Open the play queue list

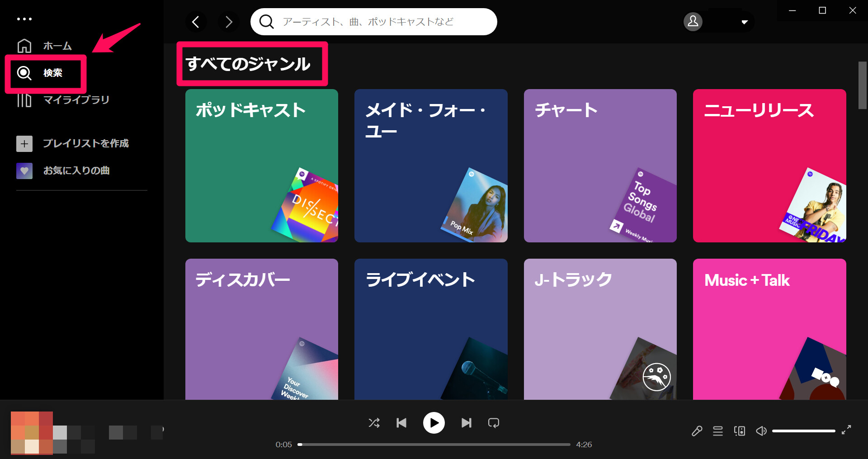[x=718, y=431]
